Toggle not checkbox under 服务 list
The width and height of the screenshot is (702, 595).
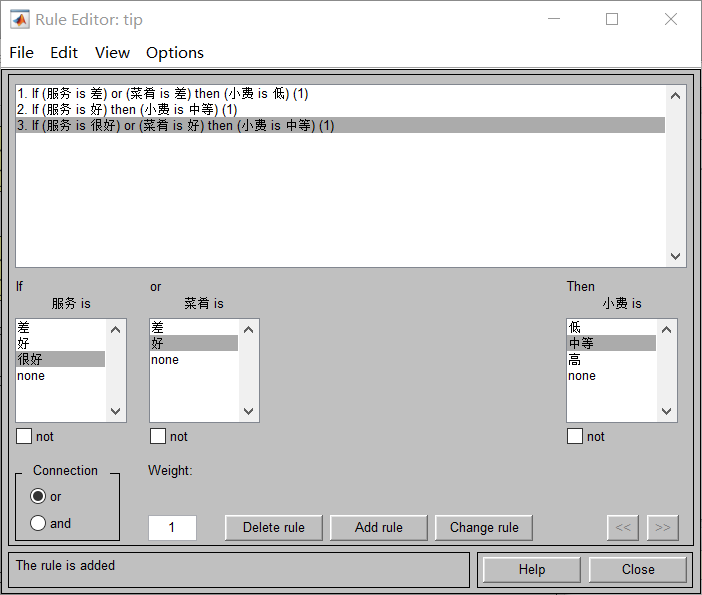pos(24,436)
